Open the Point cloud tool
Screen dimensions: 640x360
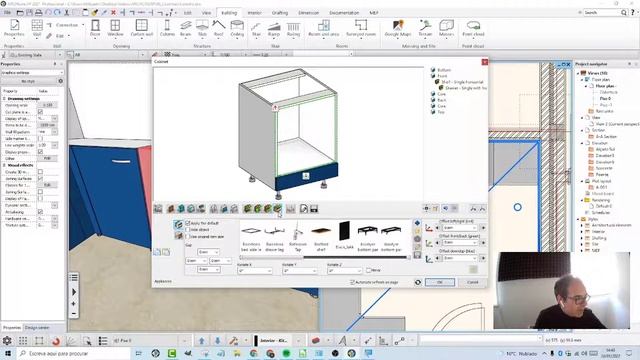[x=473, y=28]
